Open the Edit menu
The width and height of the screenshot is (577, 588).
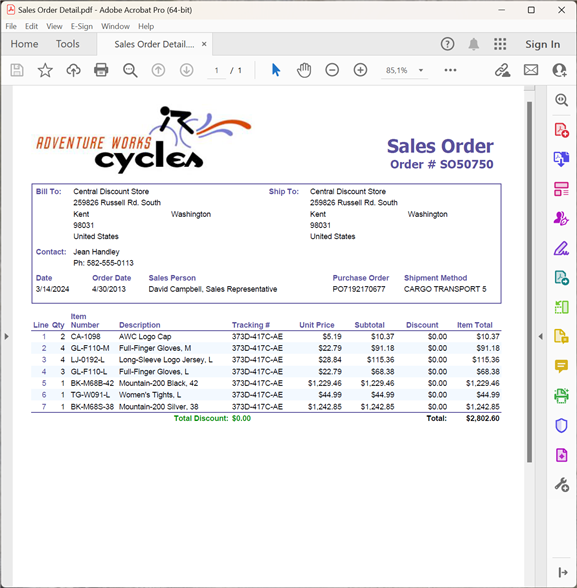pos(31,26)
